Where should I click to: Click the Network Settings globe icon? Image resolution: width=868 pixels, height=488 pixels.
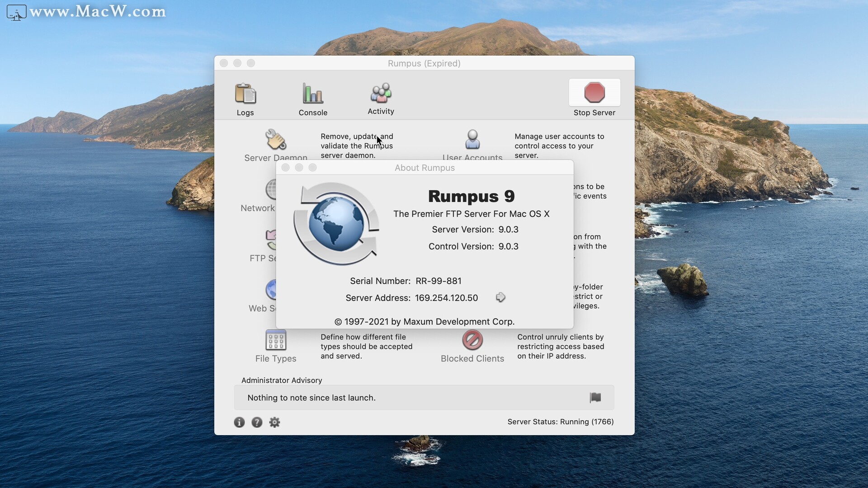pos(271,189)
